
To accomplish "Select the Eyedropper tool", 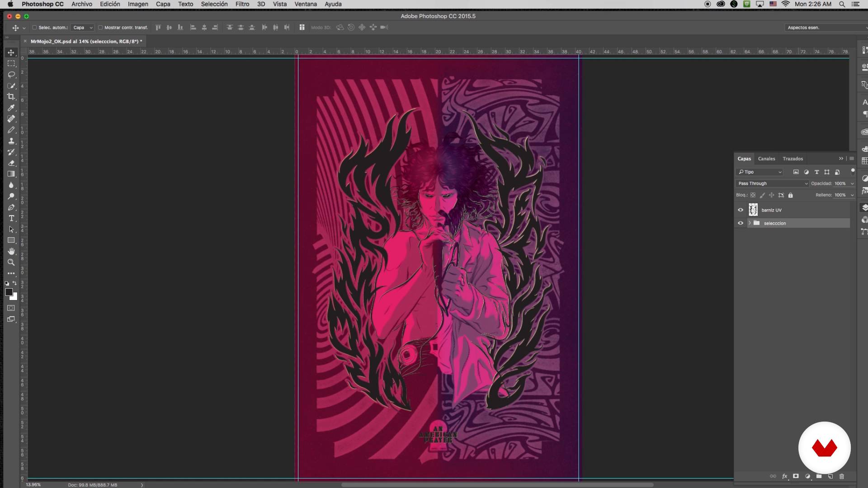I will 11,108.
